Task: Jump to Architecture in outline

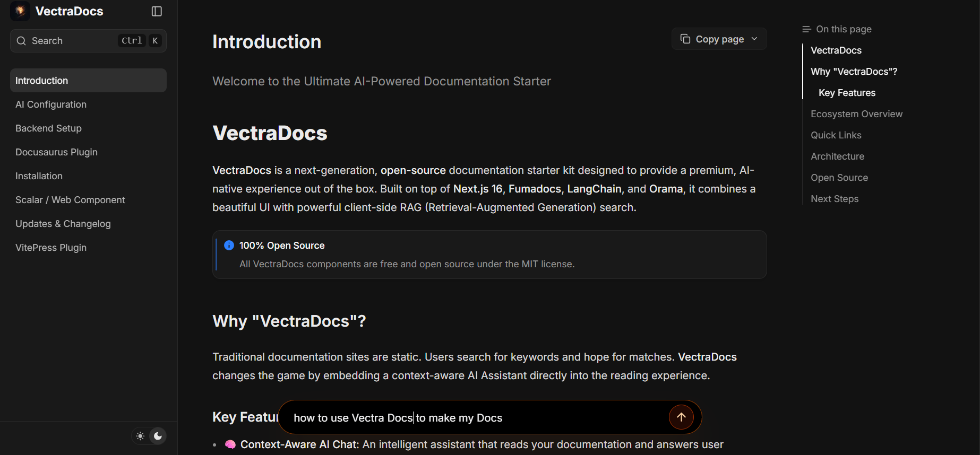Action: [837, 156]
